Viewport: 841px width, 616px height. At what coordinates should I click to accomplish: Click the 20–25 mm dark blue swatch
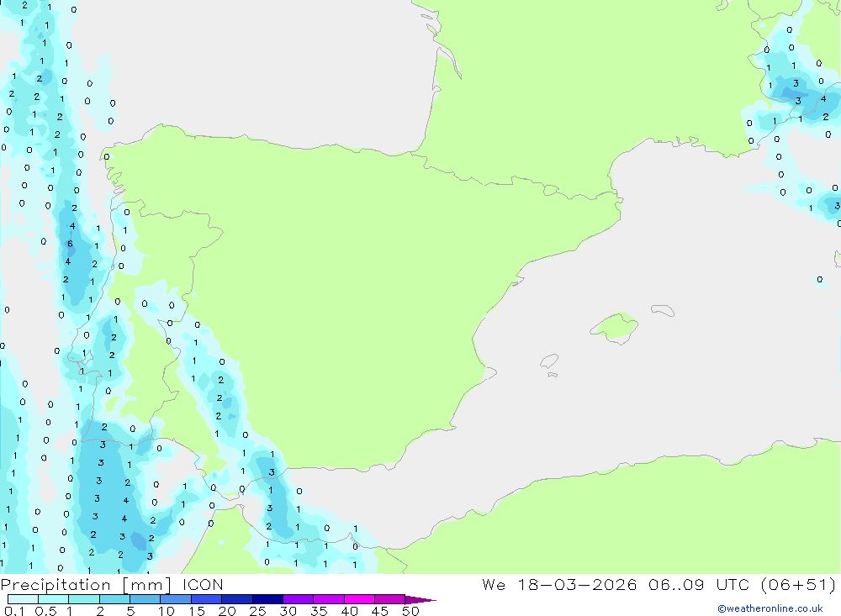pyautogui.click(x=237, y=599)
